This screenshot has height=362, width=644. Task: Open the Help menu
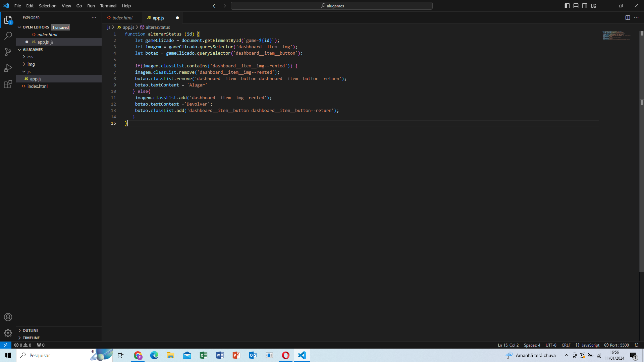[x=126, y=6]
